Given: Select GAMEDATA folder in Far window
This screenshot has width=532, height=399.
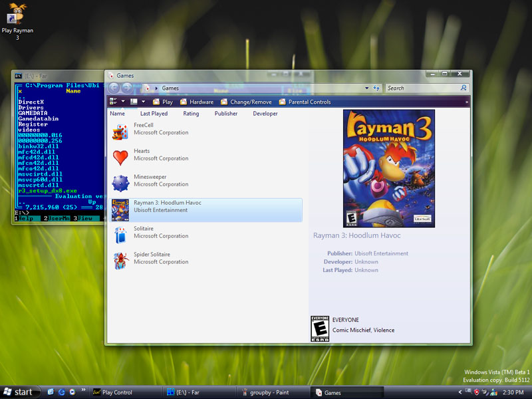Looking at the screenshot, I should tap(33, 113).
